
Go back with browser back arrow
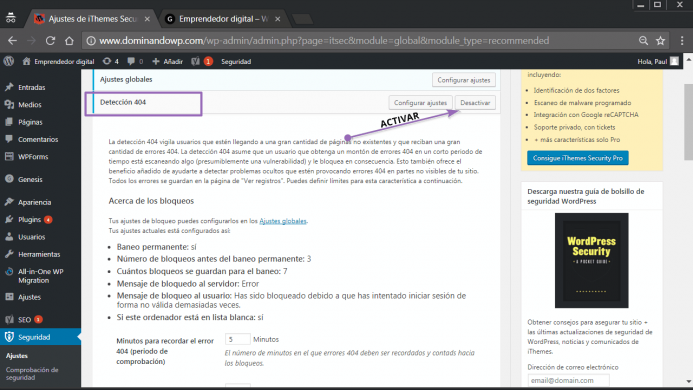pos(12,41)
